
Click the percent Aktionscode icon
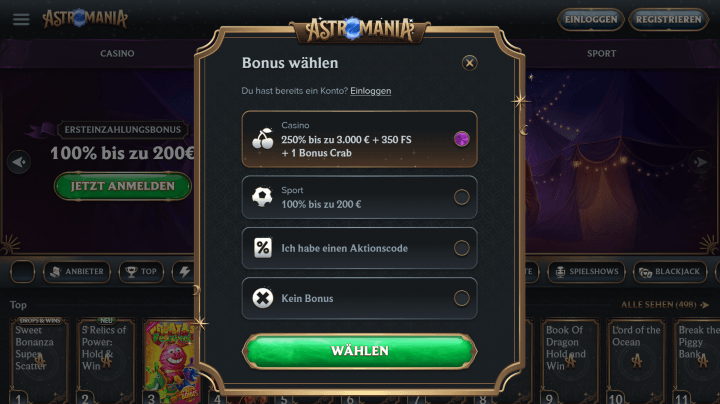click(263, 248)
